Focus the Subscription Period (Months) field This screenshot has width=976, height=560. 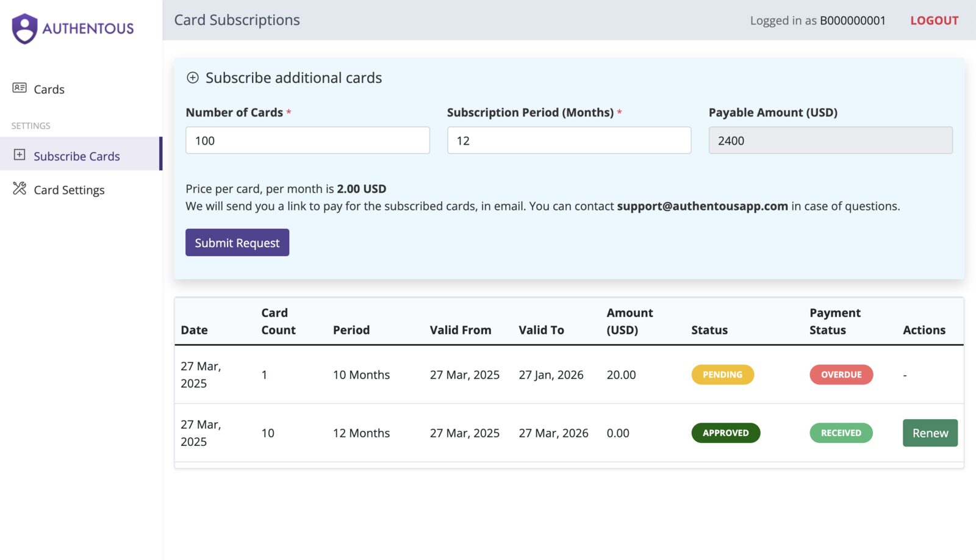[569, 140]
